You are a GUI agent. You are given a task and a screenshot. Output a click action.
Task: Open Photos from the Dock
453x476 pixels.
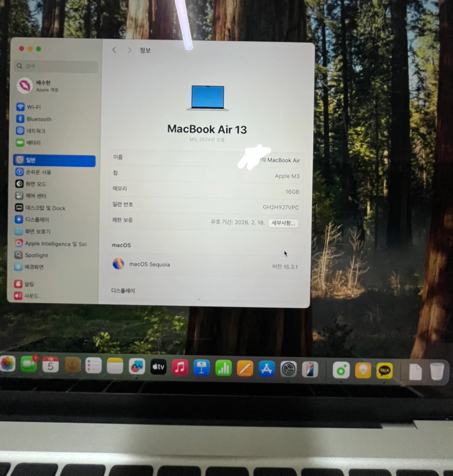7,364
